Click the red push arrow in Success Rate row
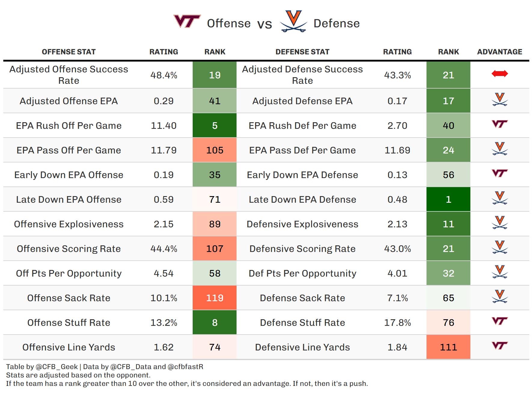 (500, 74)
